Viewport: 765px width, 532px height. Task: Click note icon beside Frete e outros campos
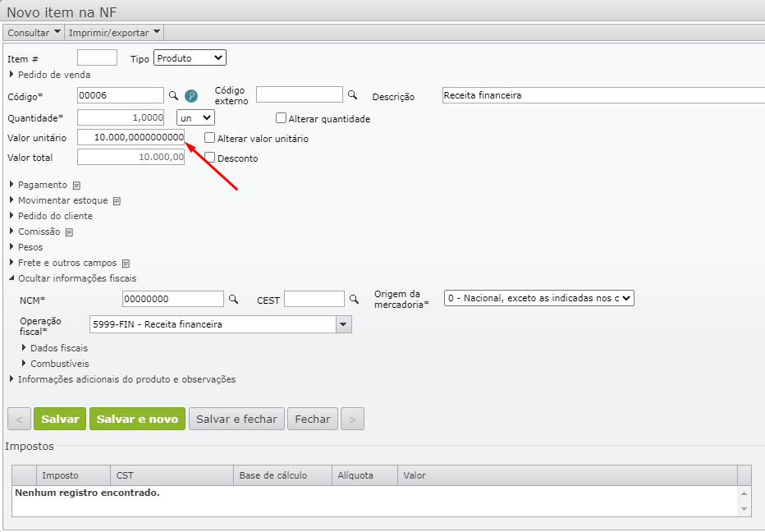126,264
